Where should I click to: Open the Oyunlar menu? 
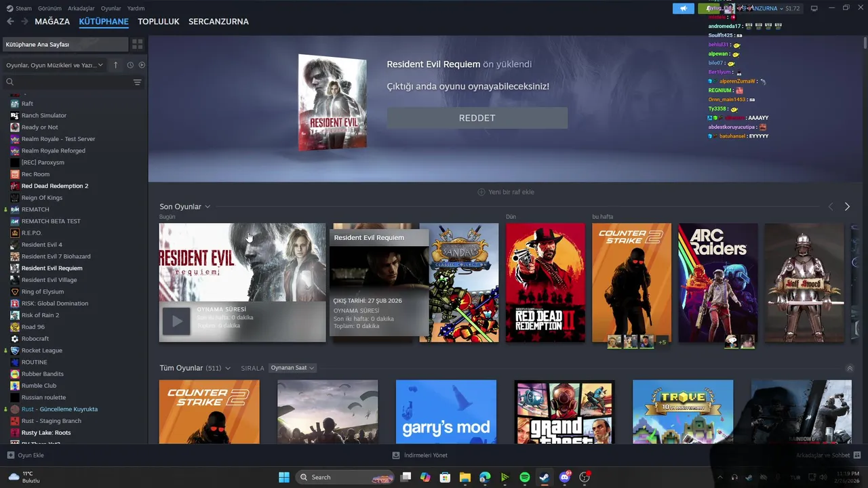[111, 8]
